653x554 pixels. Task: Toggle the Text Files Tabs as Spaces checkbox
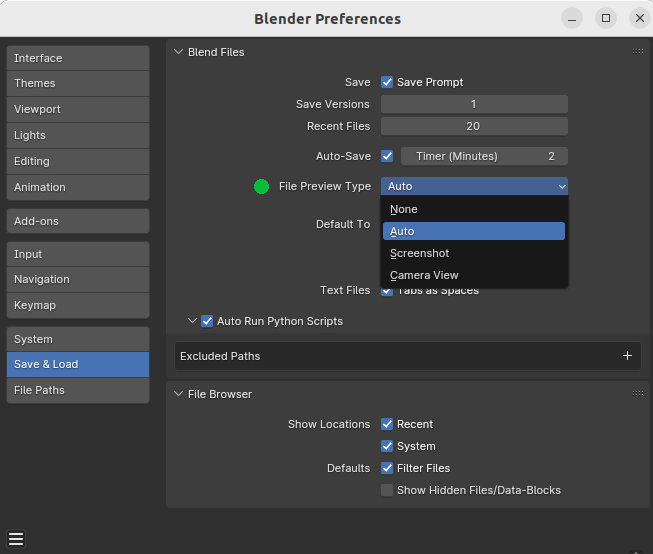click(387, 292)
